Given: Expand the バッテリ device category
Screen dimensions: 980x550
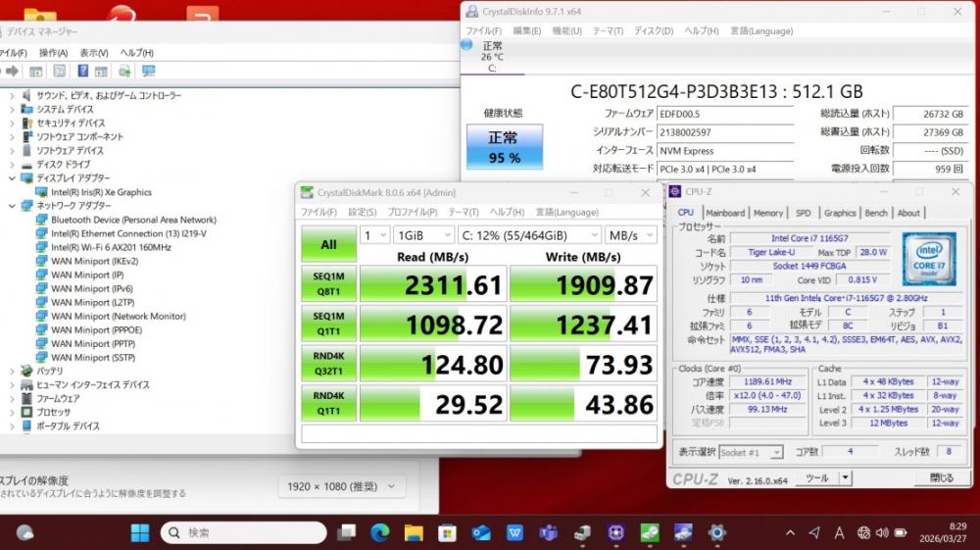Looking at the screenshot, I should click(x=12, y=372).
